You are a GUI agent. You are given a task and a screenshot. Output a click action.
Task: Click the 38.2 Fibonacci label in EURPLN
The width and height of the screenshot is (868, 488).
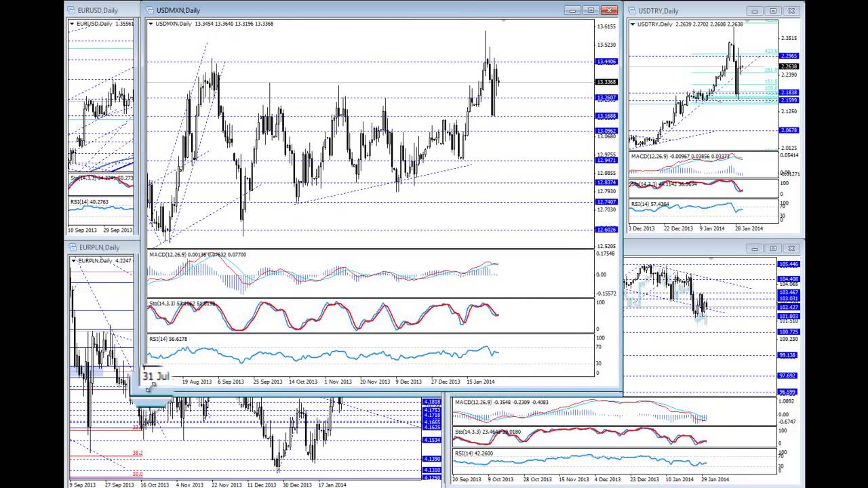coord(137,453)
